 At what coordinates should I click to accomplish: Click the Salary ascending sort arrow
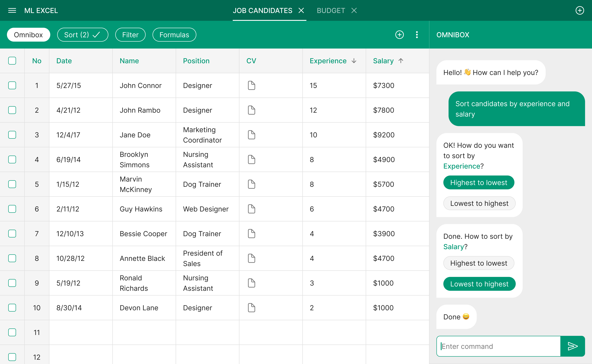[401, 61]
